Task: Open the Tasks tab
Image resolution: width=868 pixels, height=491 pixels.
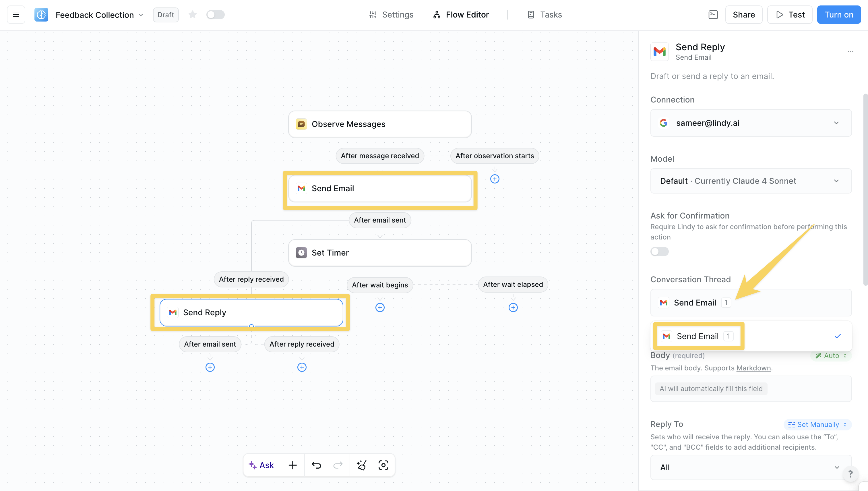Action: tap(545, 15)
